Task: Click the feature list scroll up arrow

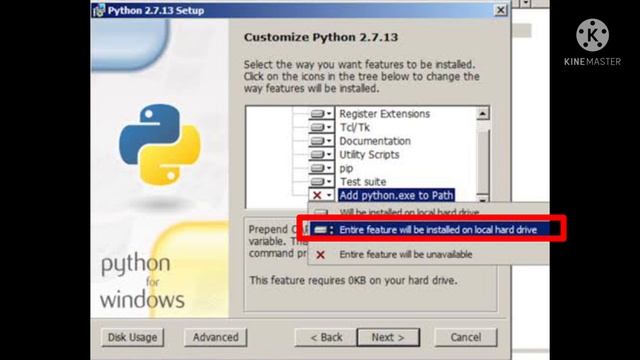Action: 483,113
